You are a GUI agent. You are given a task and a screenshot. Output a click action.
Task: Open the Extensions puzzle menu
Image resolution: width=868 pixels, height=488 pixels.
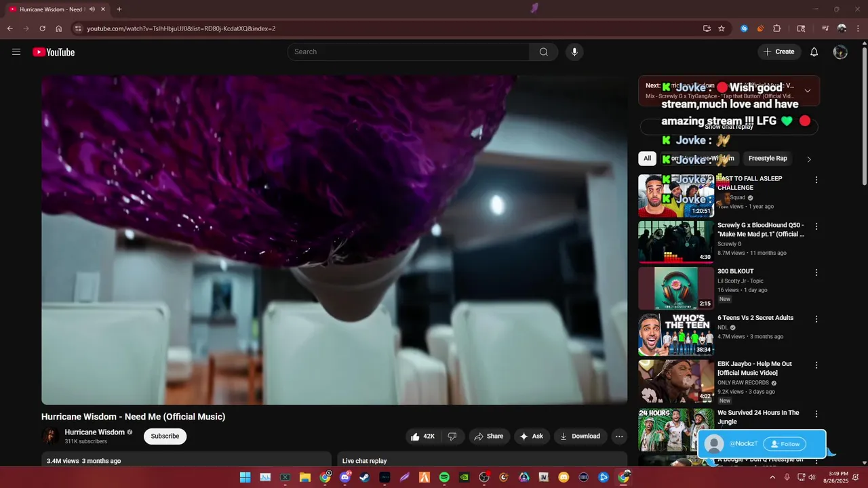click(777, 28)
